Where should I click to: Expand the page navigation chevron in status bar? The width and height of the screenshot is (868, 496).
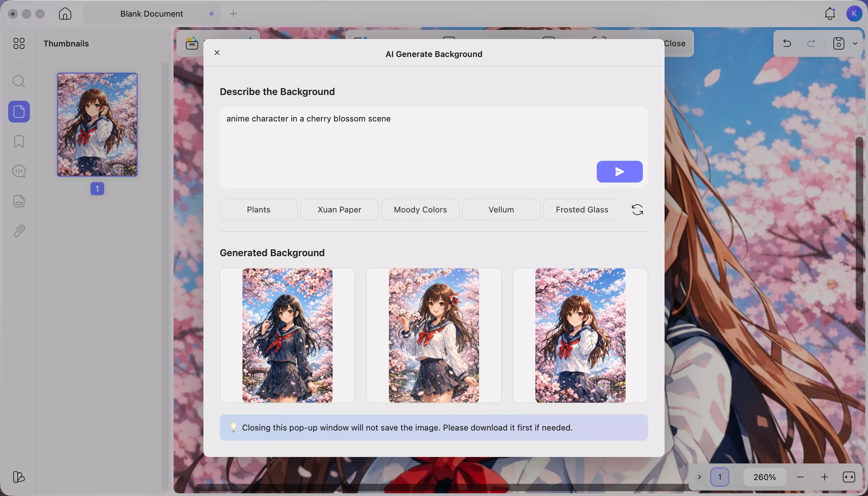click(699, 477)
